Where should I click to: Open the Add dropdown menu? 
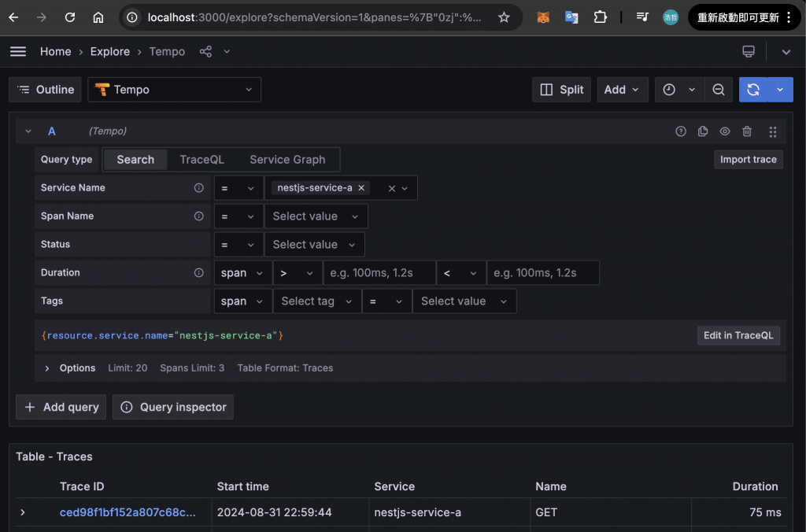pos(622,90)
